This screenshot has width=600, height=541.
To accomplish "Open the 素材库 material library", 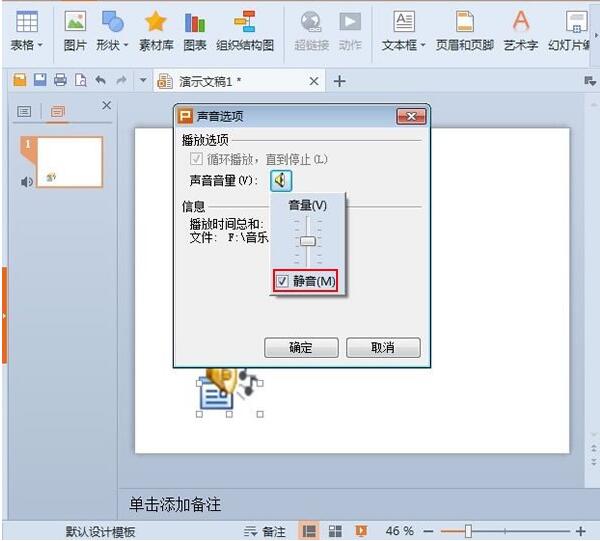I will [x=156, y=31].
